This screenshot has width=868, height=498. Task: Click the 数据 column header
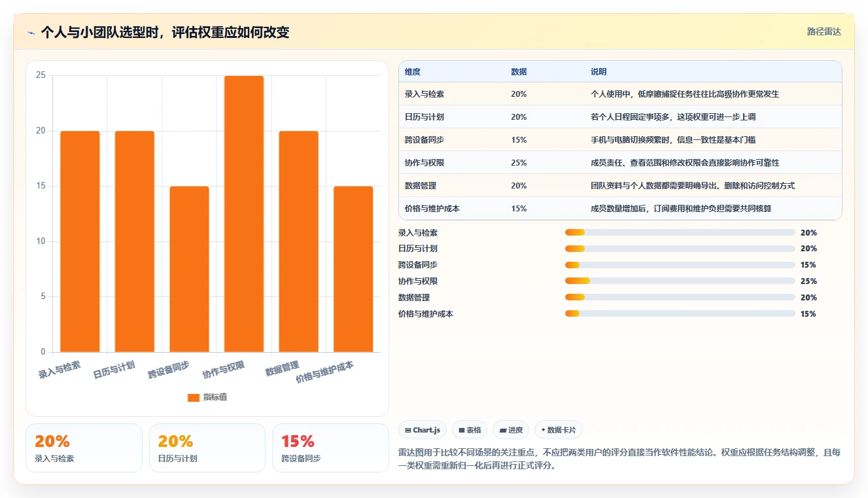[x=519, y=72]
